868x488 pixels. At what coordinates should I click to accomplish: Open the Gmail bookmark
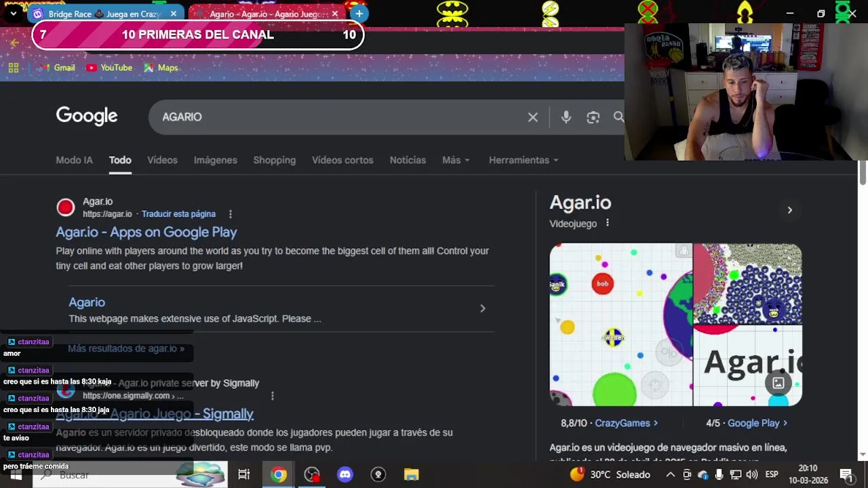[57, 68]
